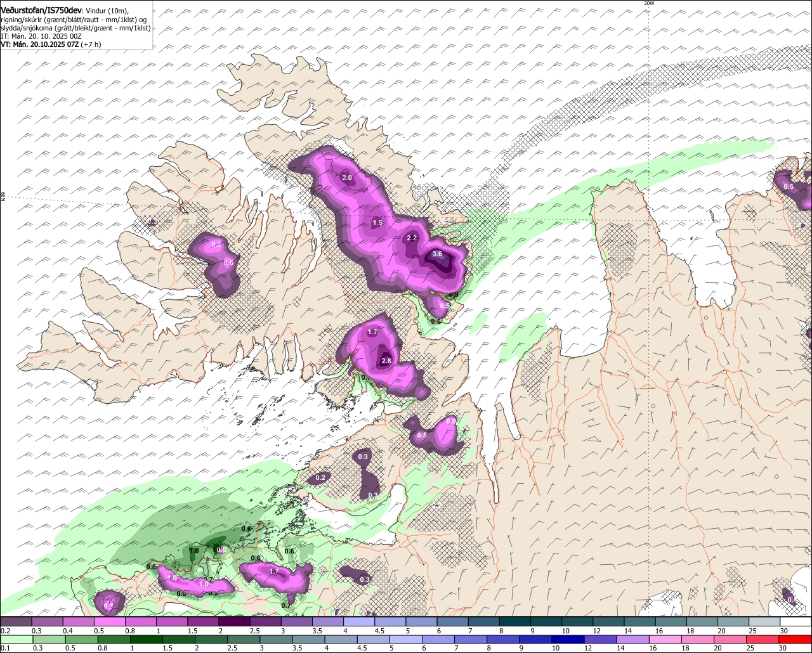Select darkest purple 2 swatch in snow legend
This screenshot has height=653, width=812.
234,621
